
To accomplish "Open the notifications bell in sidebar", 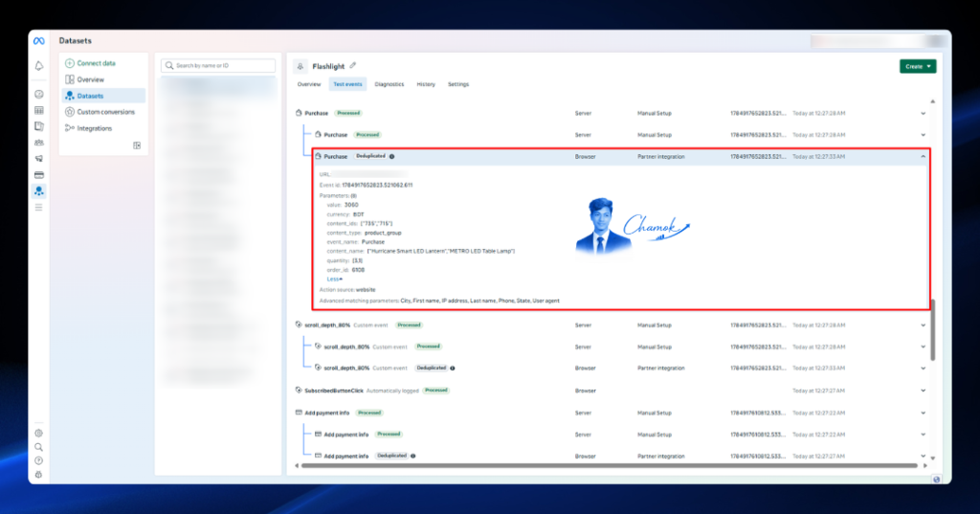I will [x=38, y=66].
